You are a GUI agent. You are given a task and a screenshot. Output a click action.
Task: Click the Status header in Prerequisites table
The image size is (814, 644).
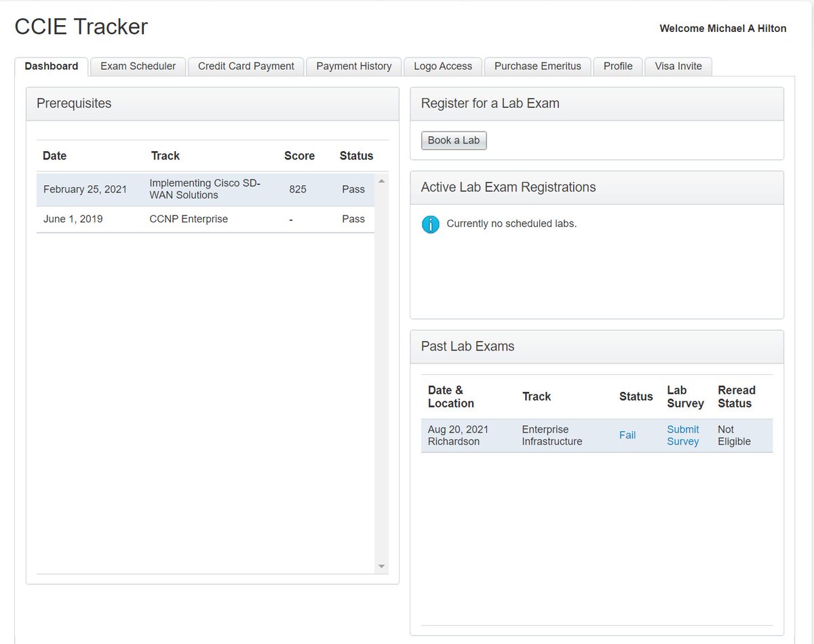coord(356,156)
